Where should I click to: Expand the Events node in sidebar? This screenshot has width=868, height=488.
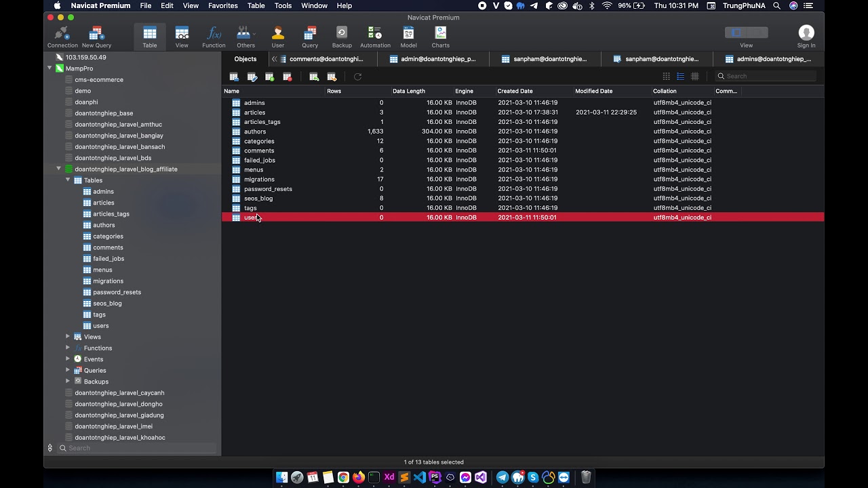[68, 359]
